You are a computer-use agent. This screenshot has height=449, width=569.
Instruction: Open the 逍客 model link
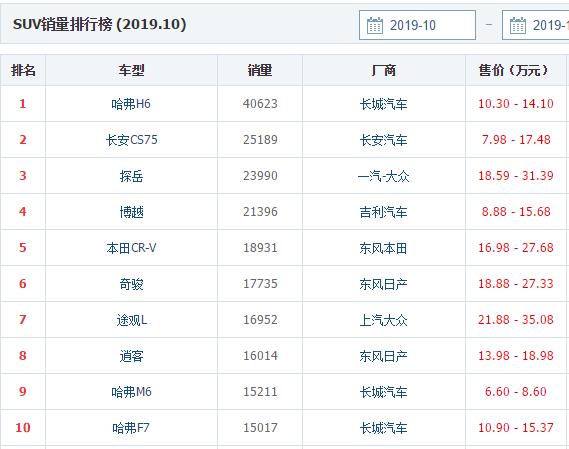tap(131, 356)
